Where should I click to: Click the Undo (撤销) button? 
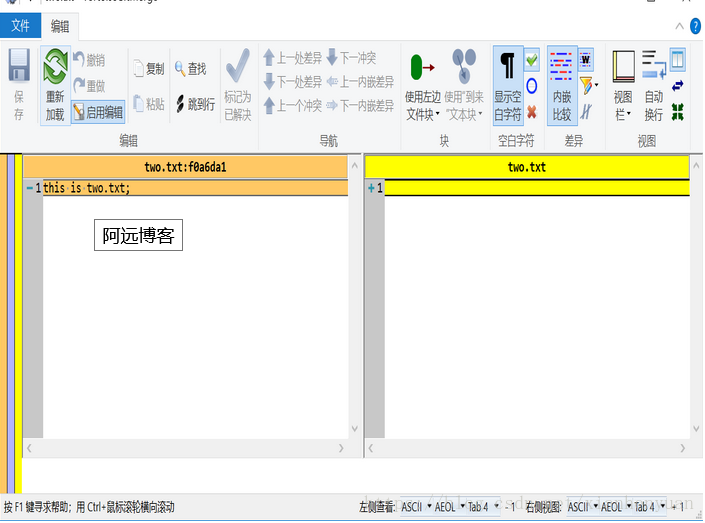tap(89, 59)
